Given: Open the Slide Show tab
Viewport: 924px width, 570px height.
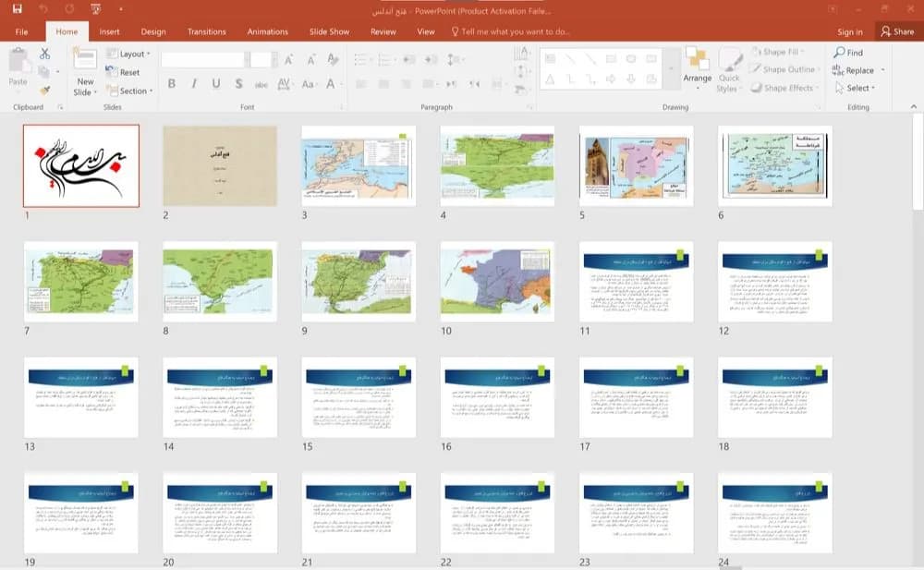Looking at the screenshot, I should pos(330,31).
